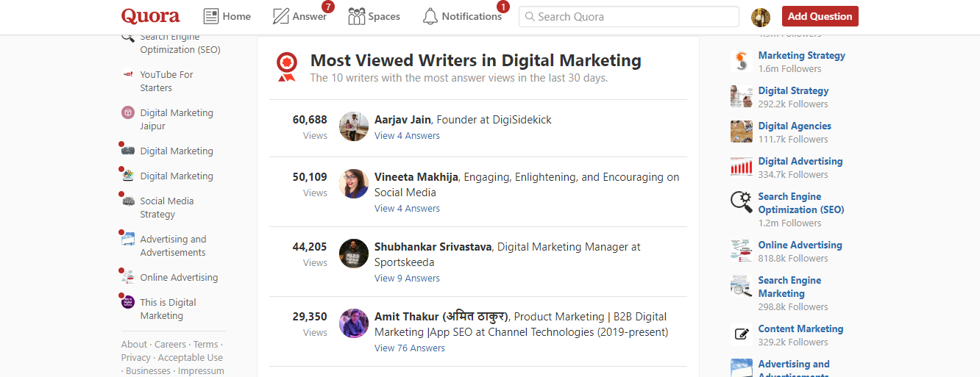Click the Spaces people icon
The height and width of the screenshot is (377, 980).
[x=357, y=16]
